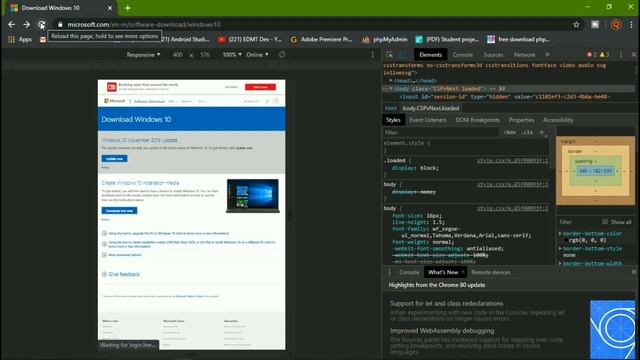Open DevTools customize and control menu
This screenshot has width=640, height=360.
[x=621, y=55]
